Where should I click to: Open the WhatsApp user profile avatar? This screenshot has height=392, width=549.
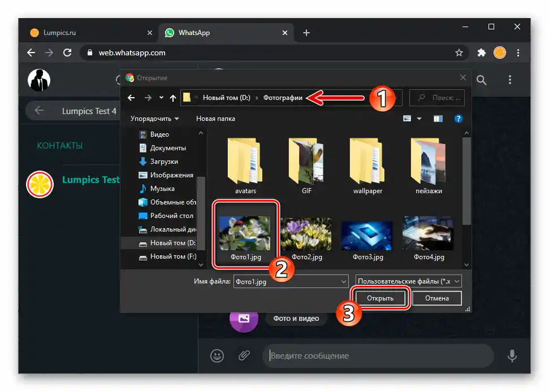click(x=39, y=80)
